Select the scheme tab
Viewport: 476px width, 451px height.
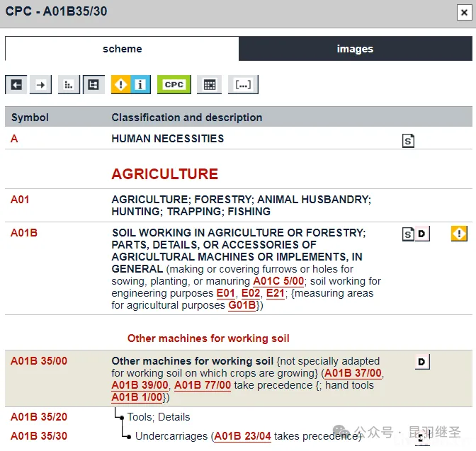coord(122,49)
